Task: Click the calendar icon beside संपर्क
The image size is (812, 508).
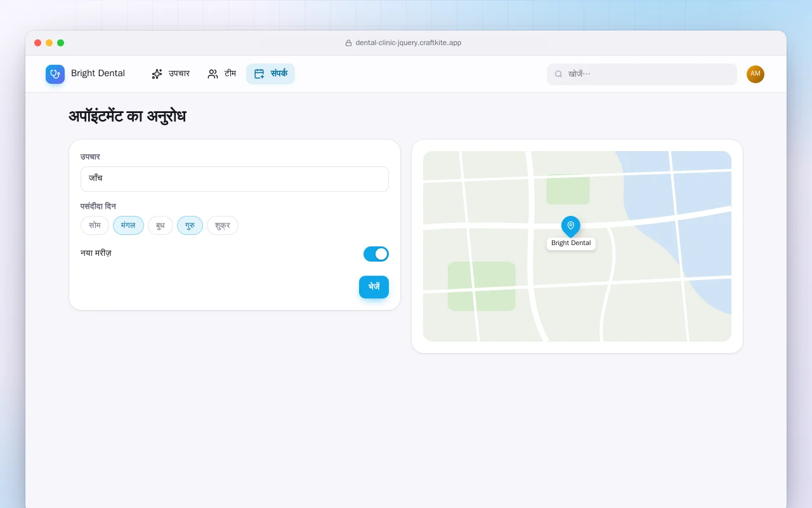Action: coord(259,74)
